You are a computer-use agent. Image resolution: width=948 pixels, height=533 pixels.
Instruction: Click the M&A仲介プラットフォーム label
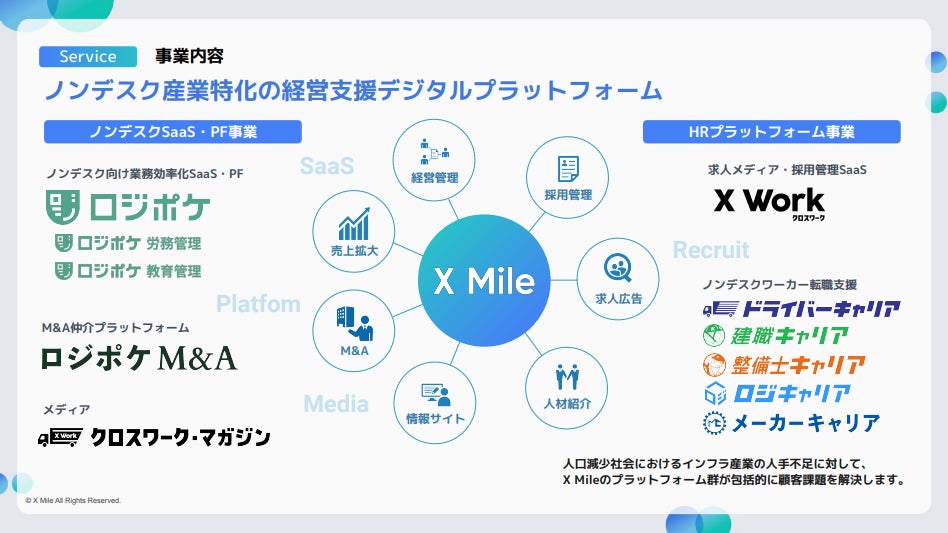115,328
